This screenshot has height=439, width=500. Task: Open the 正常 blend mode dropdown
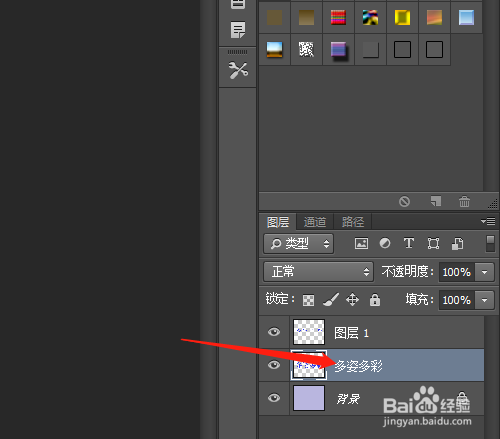click(x=318, y=272)
